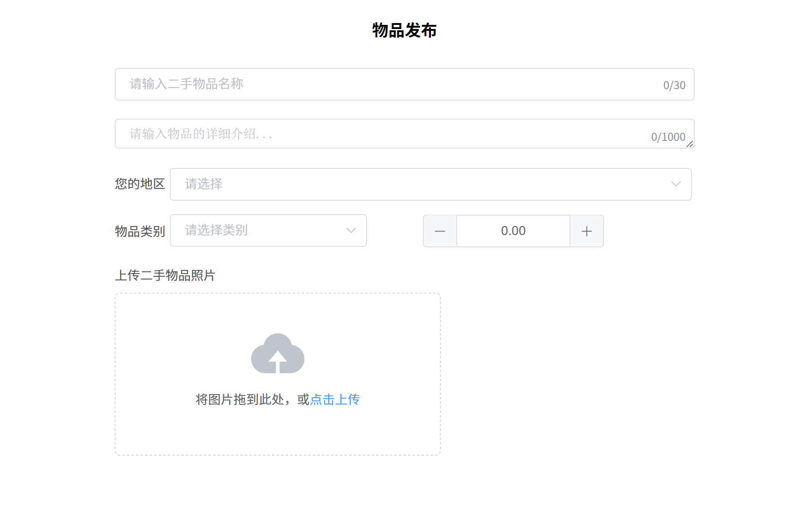The height and width of the screenshot is (520, 812).
Task: Increase the price with the plus button
Action: [x=587, y=231]
